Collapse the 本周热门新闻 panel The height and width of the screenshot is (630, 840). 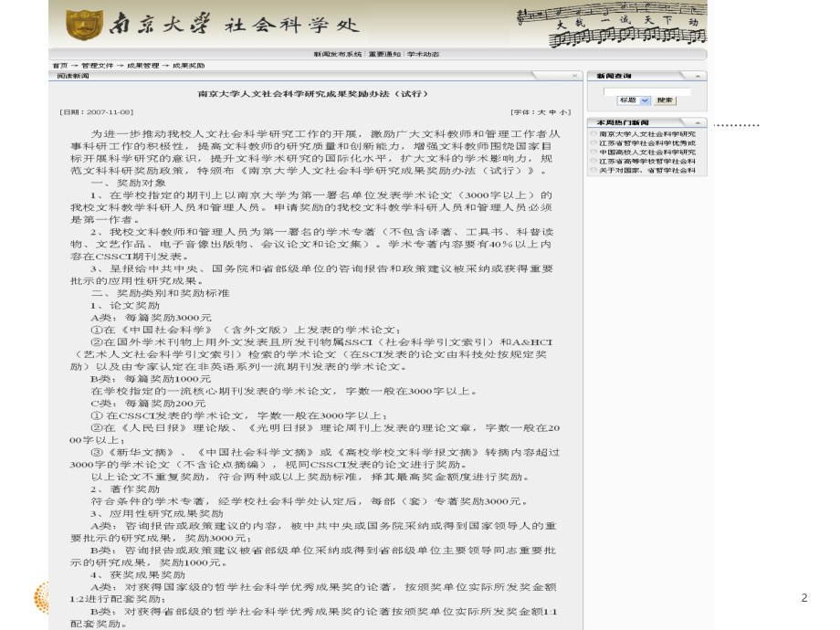[698, 122]
